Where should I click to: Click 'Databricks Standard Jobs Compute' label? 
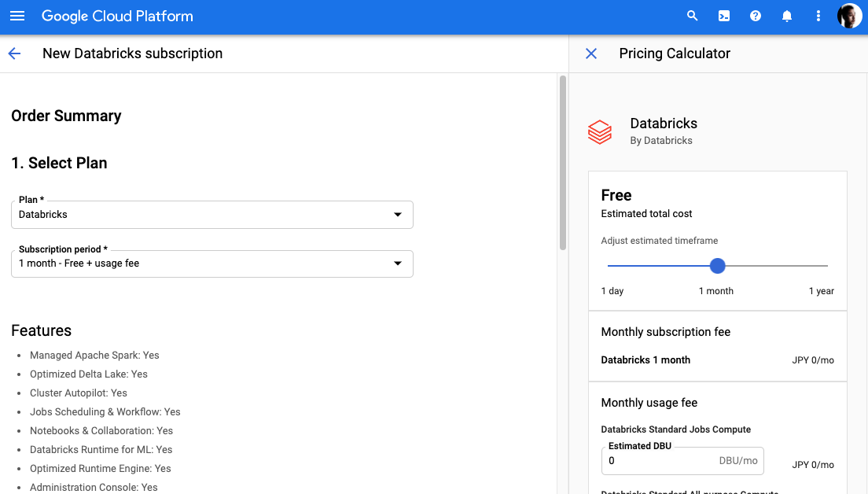(x=676, y=429)
